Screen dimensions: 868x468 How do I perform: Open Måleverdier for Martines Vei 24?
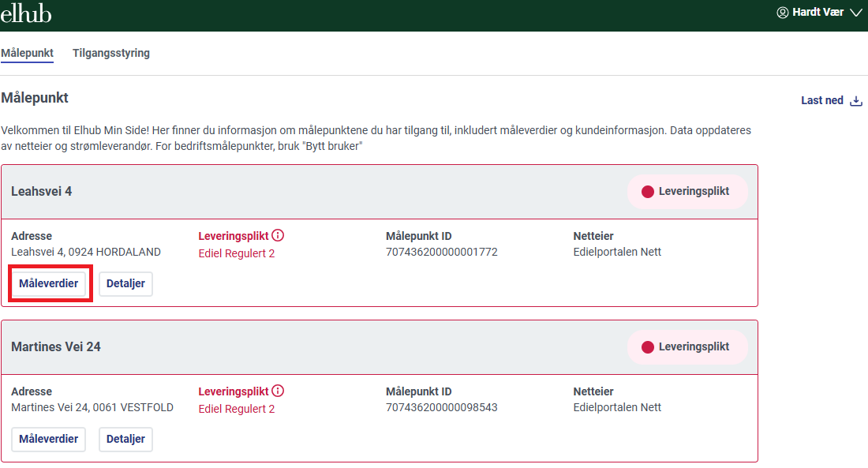[49, 440]
